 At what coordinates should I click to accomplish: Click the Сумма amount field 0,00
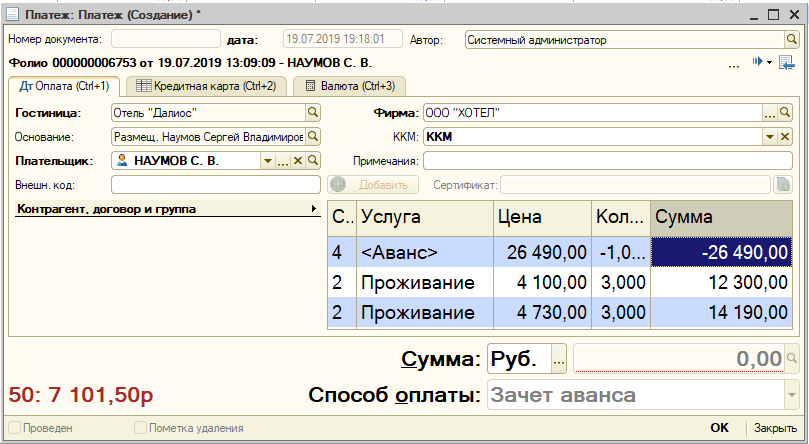[679, 358]
